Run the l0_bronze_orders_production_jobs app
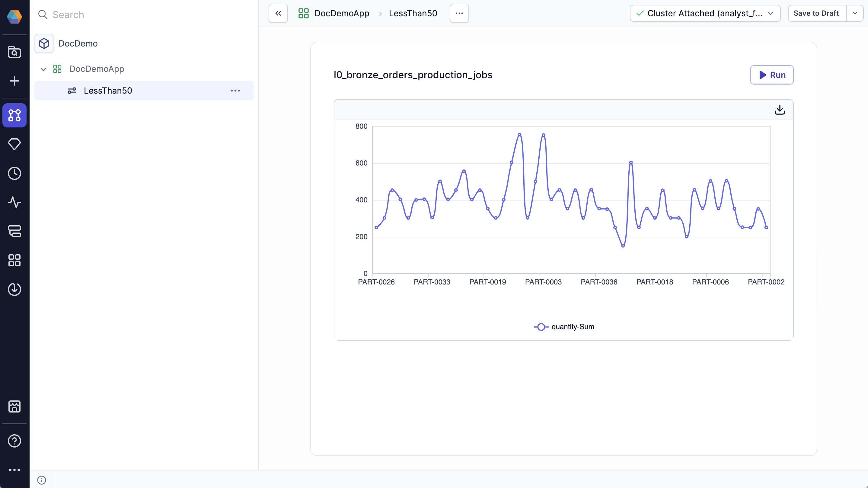868x488 pixels. [x=772, y=75]
